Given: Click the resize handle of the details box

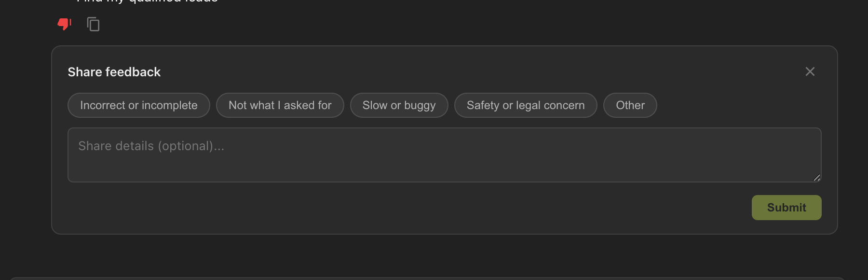Looking at the screenshot, I should [817, 178].
